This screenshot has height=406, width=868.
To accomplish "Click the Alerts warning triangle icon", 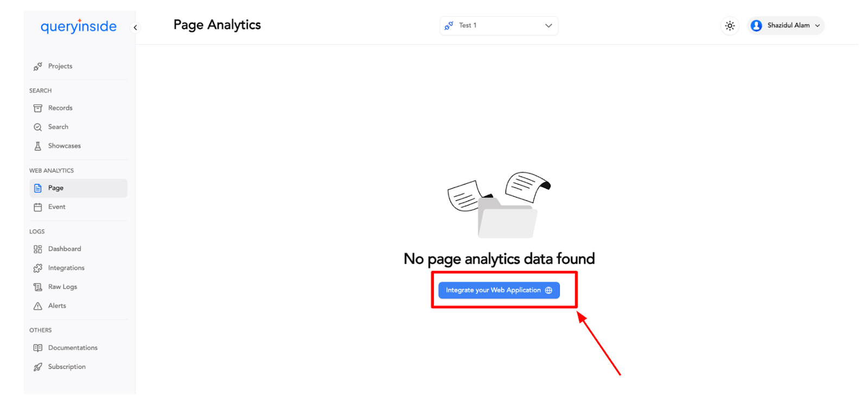I will pos(37,306).
